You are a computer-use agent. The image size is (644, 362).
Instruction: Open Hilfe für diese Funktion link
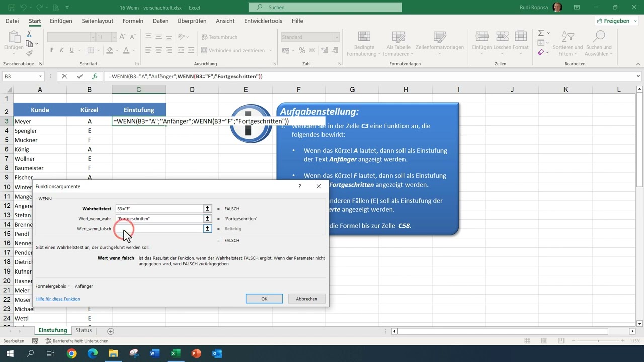[x=58, y=299]
